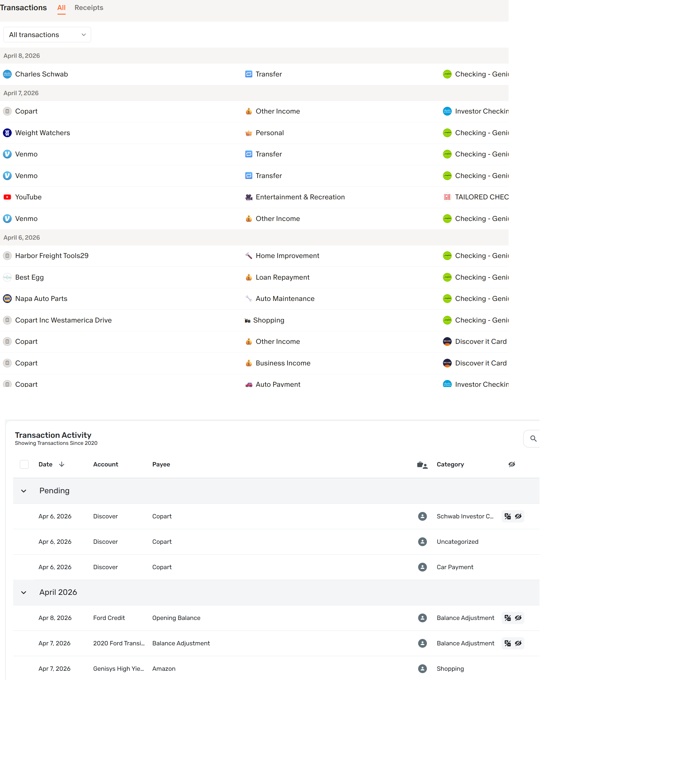The width and height of the screenshot is (686, 784).
Task: Select the All tab
Action: point(61,8)
